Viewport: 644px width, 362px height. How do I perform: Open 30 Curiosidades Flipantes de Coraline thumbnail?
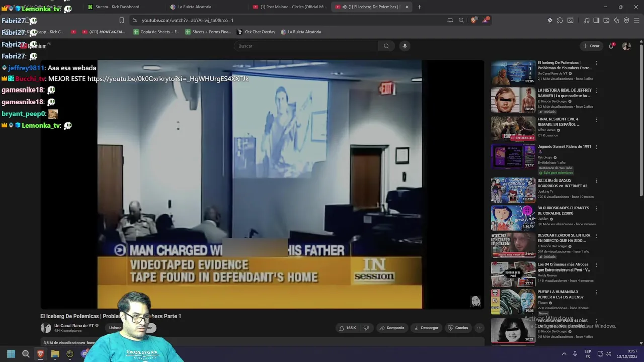[513, 217]
